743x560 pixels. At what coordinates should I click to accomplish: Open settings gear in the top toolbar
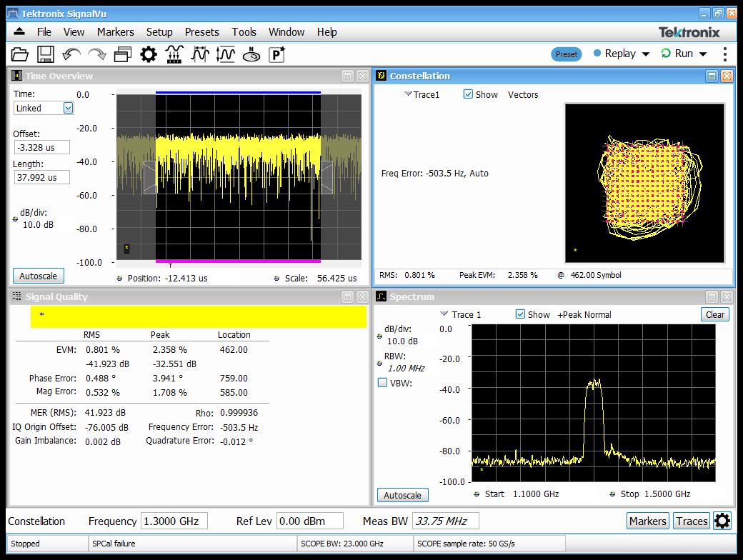tap(149, 54)
